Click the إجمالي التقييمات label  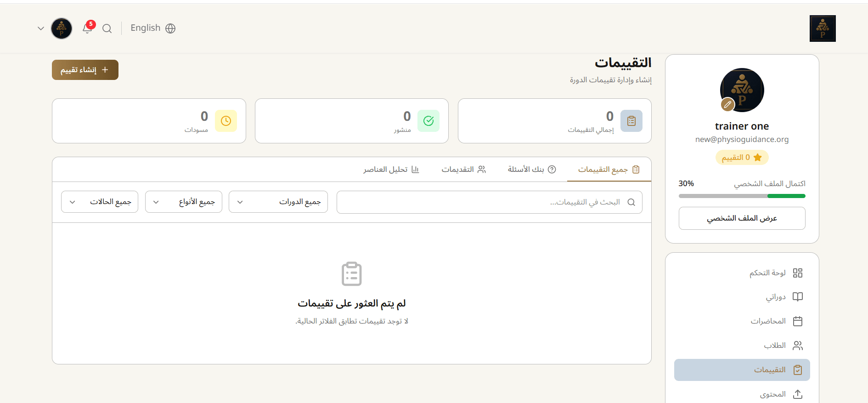click(x=591, y=130)
